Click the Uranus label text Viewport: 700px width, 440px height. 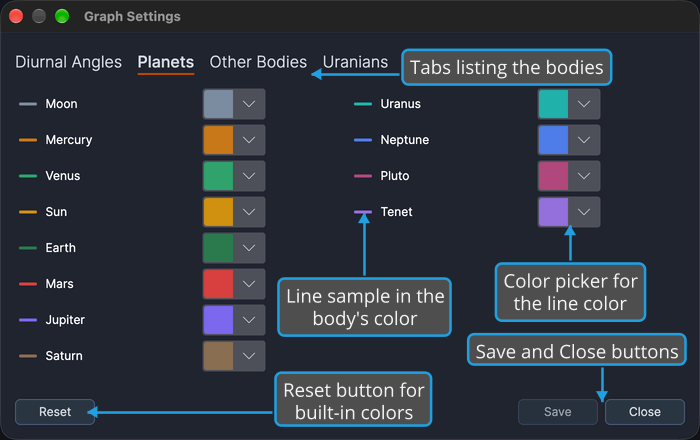coord(400,104)
